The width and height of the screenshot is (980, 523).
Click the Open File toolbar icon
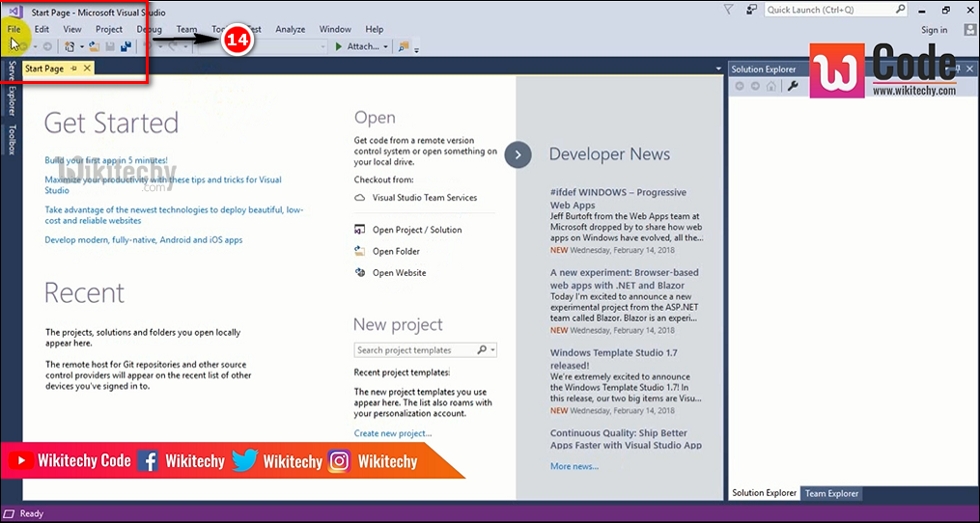[x=94, y=46]
